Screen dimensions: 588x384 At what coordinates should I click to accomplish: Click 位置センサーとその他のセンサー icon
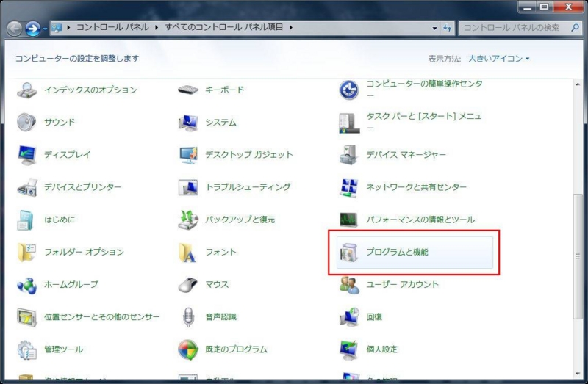pyautogui.click(x=26, y=317)
